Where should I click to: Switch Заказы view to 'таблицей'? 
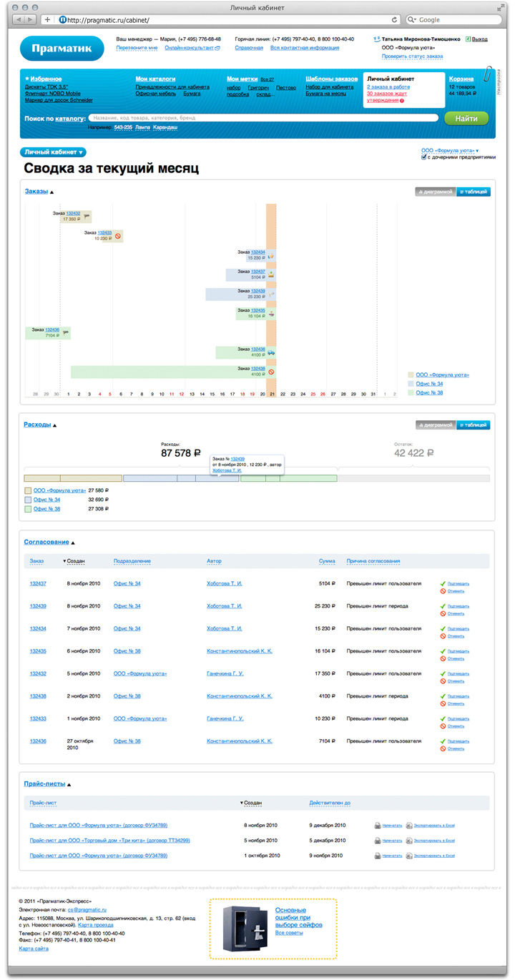pos(474,192)
